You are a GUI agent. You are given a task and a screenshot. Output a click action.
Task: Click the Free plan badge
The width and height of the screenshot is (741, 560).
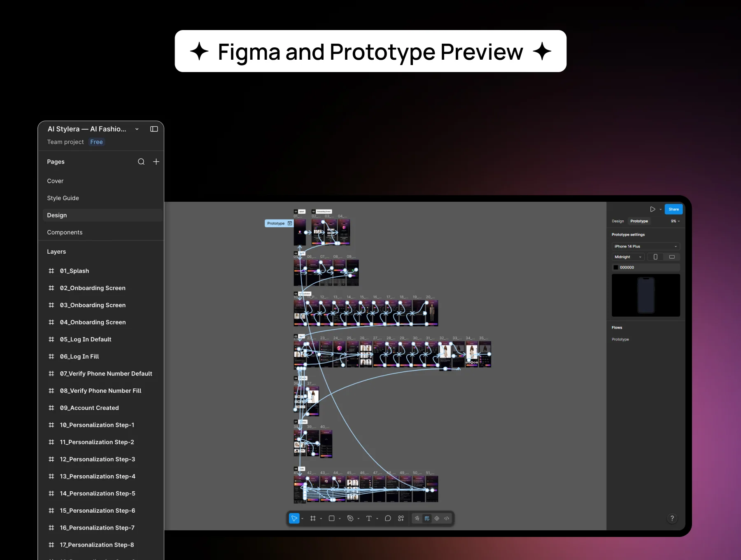pos(96,142)
